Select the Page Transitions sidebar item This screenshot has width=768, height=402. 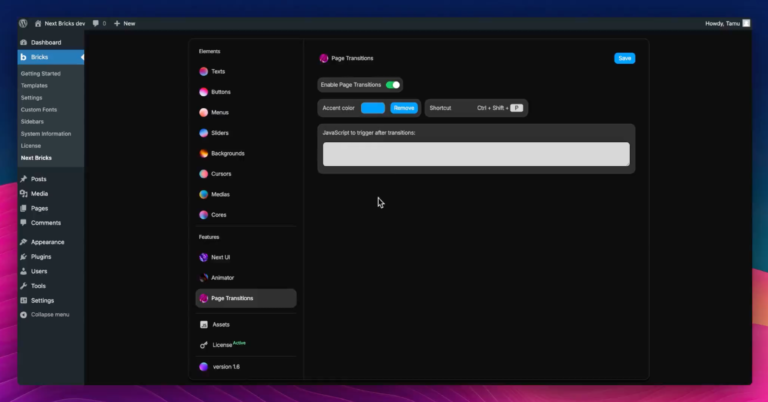pyautogui.click(x=246, y=298)
